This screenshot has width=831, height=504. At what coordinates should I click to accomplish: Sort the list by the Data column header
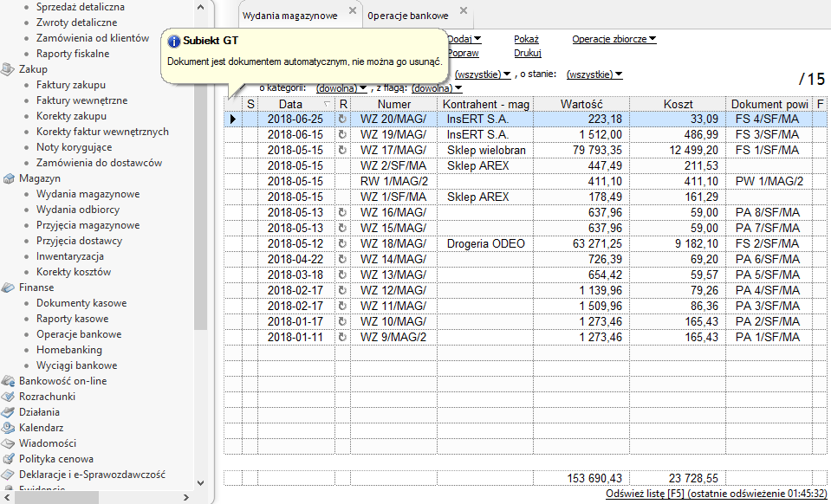click(290, 104)
